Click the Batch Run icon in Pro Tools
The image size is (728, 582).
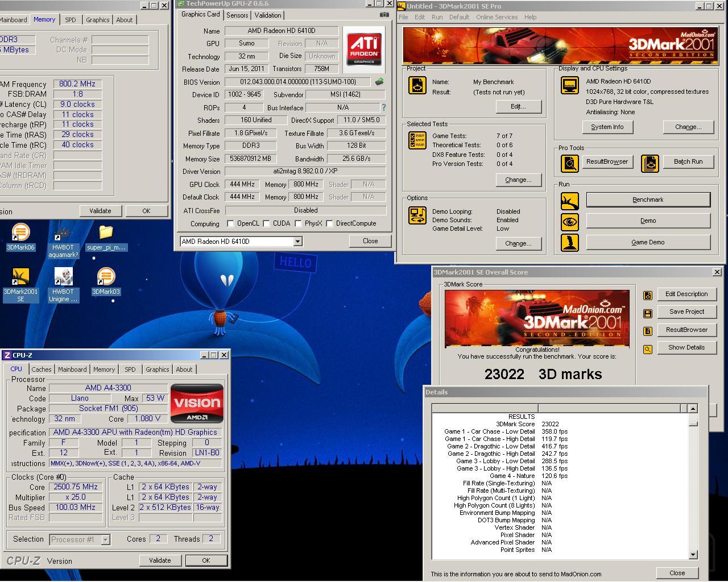click(650, 164)
